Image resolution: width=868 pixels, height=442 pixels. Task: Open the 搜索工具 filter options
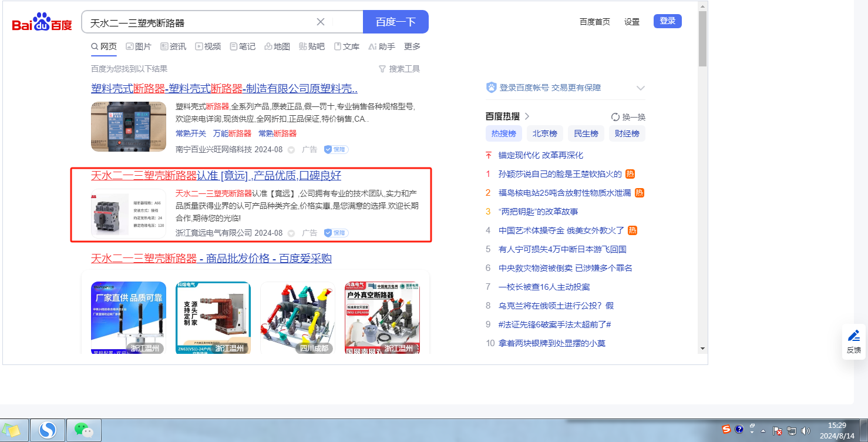coord(399,69)
